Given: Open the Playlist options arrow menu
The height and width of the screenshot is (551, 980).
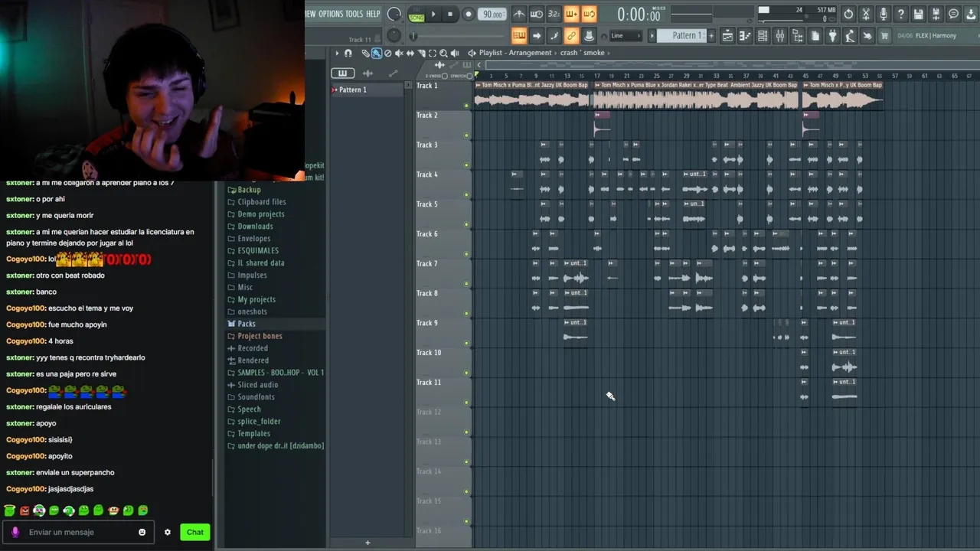Looking at the screenshot, I should click(x=337, y=53).
